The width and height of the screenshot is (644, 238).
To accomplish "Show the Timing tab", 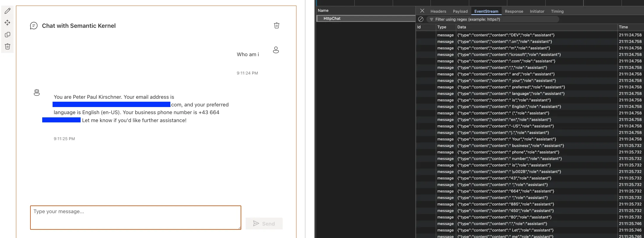I will pyautogui.click(x=557, y=11).
